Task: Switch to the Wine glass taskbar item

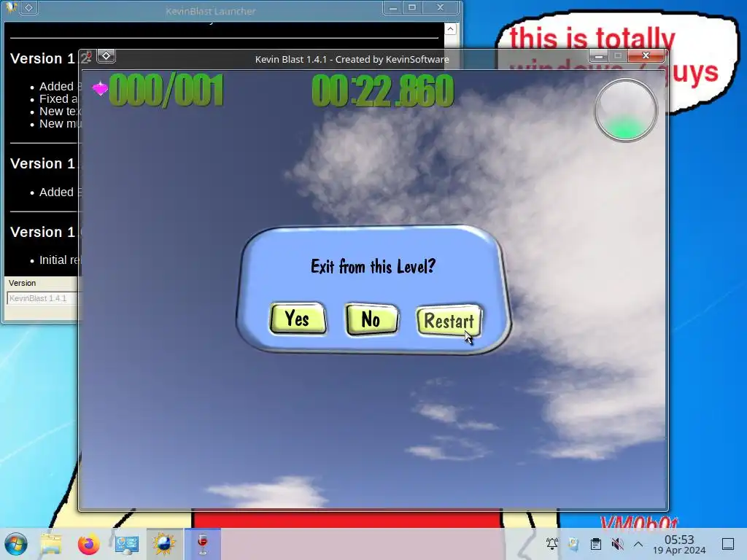Action: coord(203,544)
